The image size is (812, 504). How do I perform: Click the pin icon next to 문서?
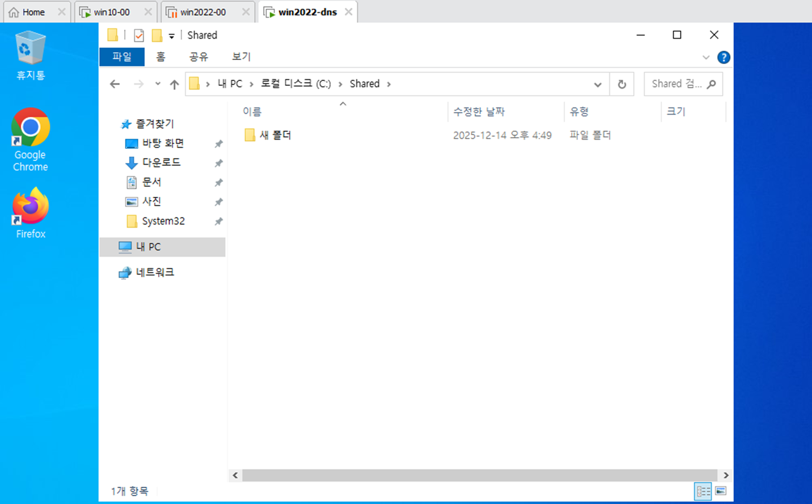point(219,182)
